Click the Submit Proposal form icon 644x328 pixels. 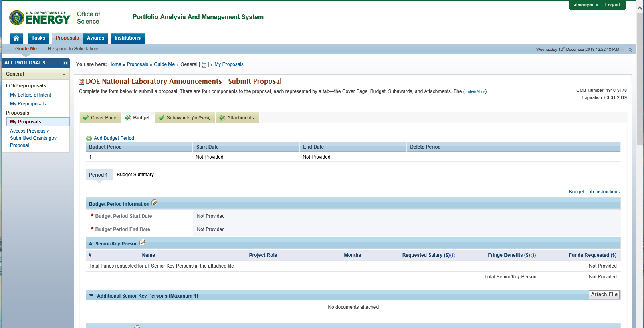(x=82, y=82)
